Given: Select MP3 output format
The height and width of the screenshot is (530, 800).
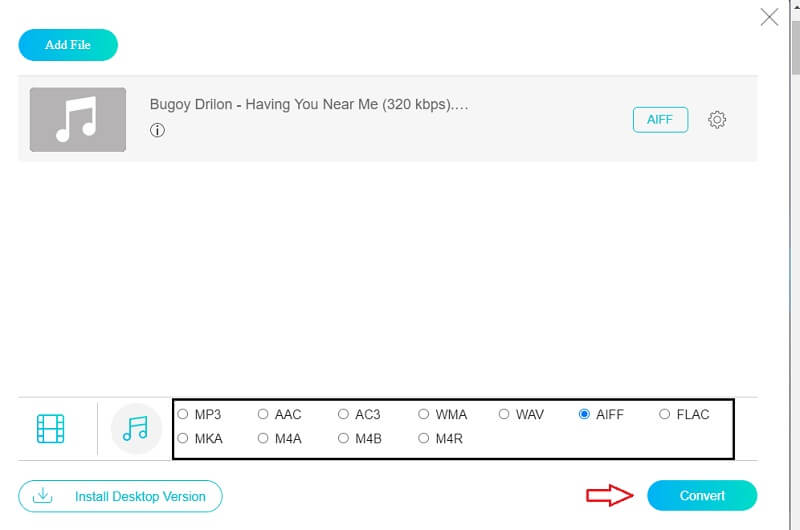Looking at the screenshot, I should 183,414.
